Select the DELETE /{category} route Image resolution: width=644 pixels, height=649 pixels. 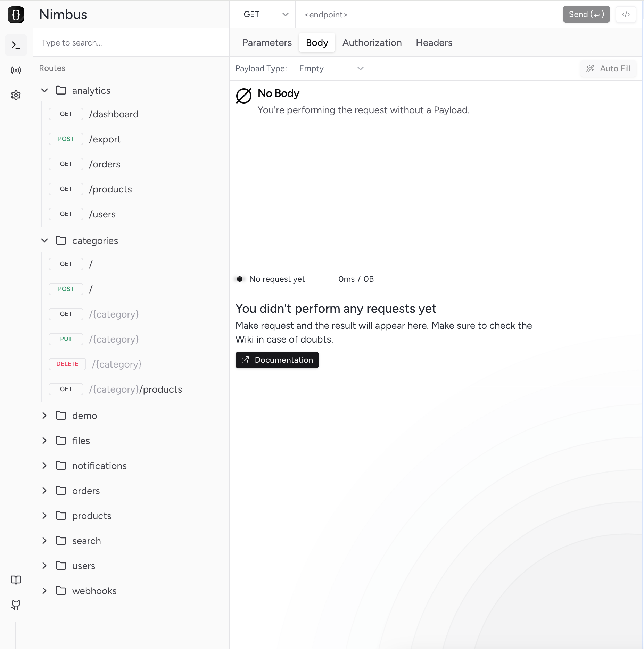117,364
